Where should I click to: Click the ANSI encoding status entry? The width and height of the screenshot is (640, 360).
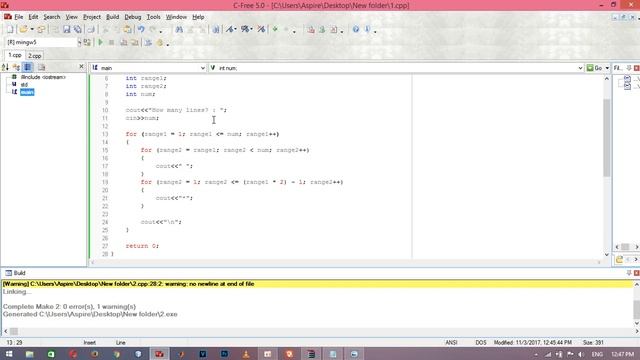pos(451,342)
